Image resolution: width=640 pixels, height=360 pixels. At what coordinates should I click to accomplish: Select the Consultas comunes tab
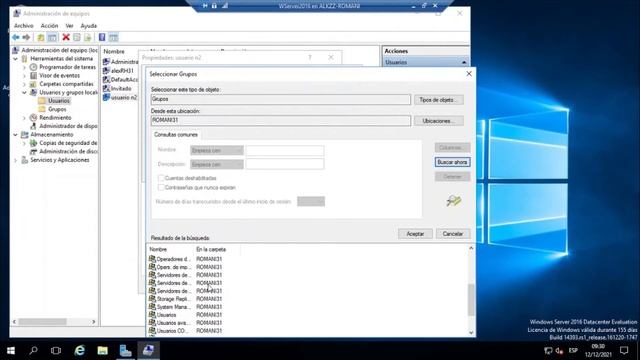click(176, 135)
